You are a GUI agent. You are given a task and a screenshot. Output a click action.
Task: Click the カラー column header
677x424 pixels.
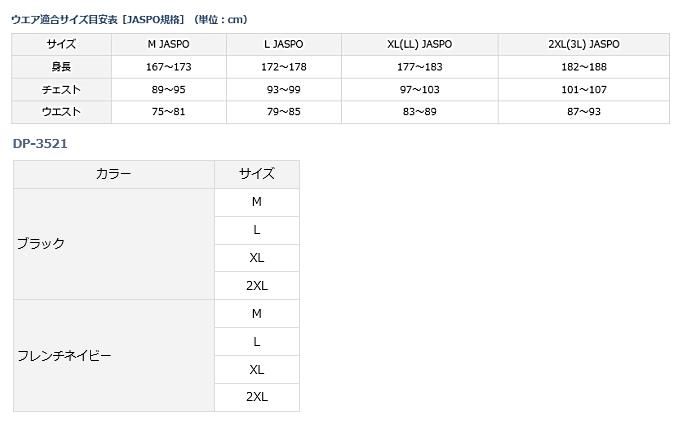click(113, 174)
